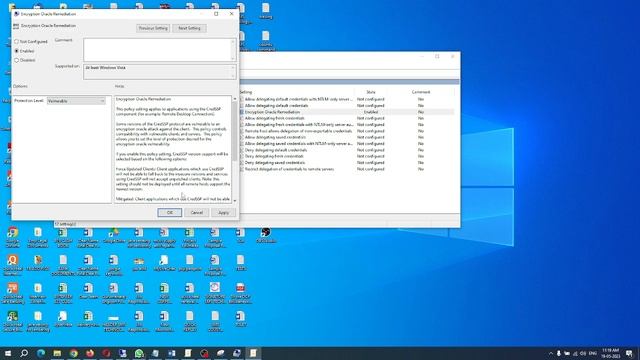Screen dimensions: 640x360
Task: Click the Help text scrollbar thumb
Action: coord(235,131)
